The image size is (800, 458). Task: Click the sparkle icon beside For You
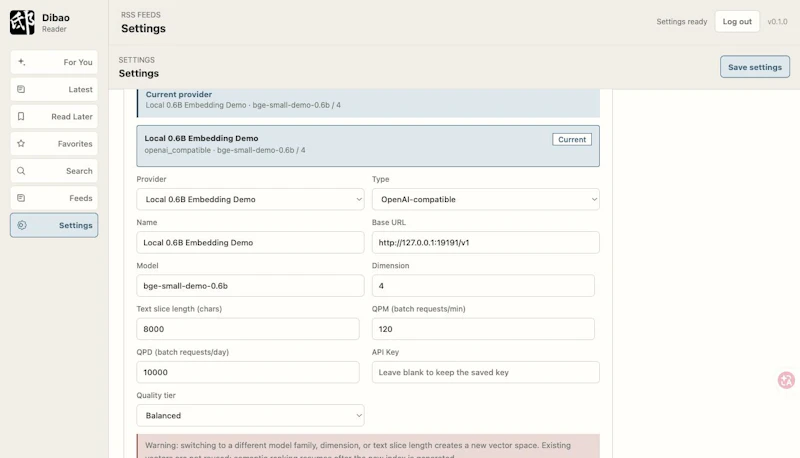coord(21,62)
